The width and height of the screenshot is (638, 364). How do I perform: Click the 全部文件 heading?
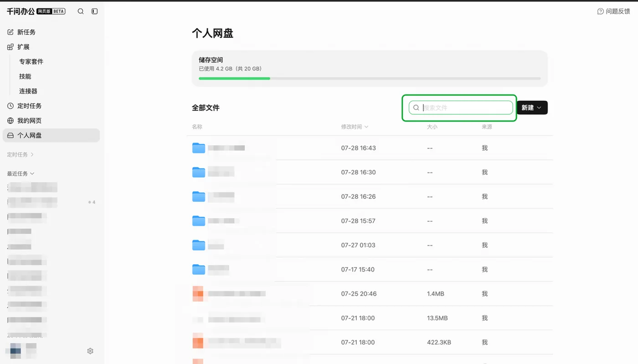[x=206, y=108]
